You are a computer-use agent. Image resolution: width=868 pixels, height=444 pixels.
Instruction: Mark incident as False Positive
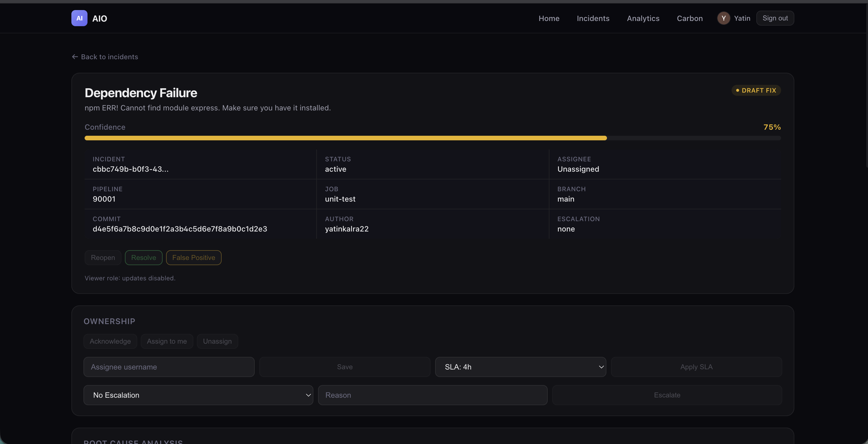193,257
